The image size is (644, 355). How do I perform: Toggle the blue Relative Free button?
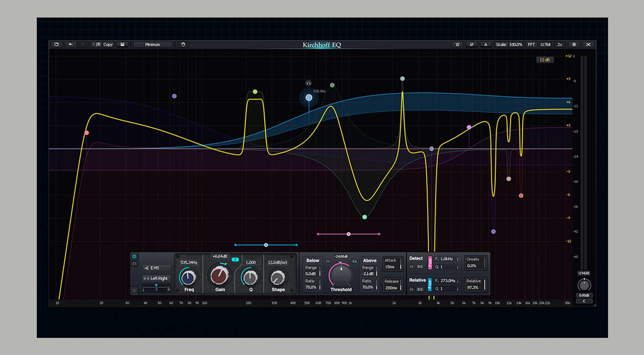pos(430,284)
